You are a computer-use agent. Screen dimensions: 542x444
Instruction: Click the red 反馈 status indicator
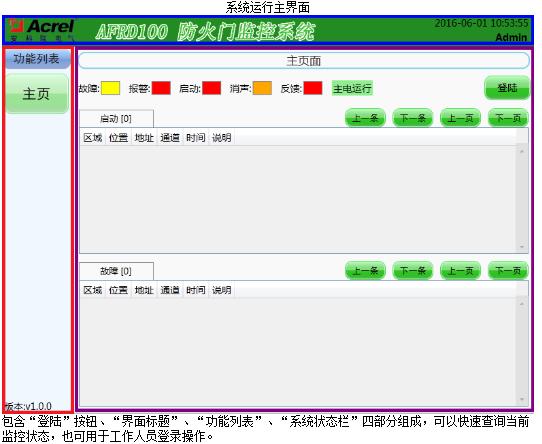click(313, 88)
